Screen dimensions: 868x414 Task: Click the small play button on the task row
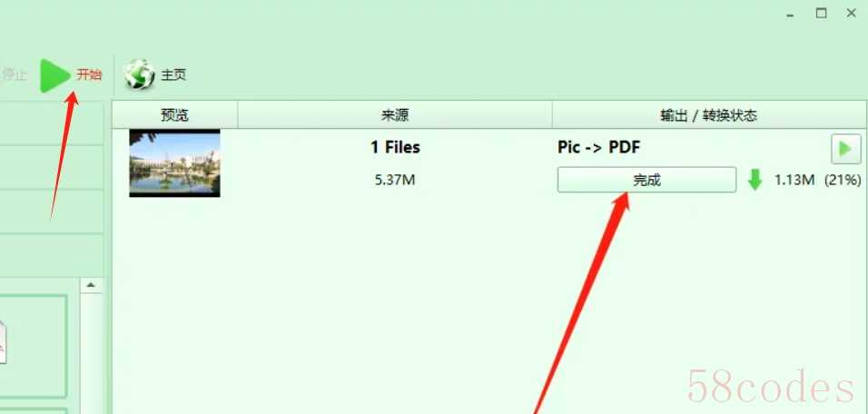[846, 149]
